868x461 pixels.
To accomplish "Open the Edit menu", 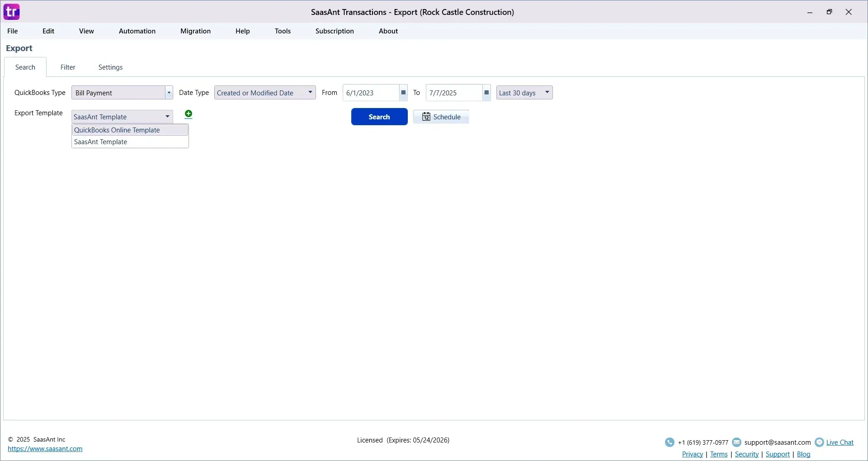I will [x=48, y=31].
